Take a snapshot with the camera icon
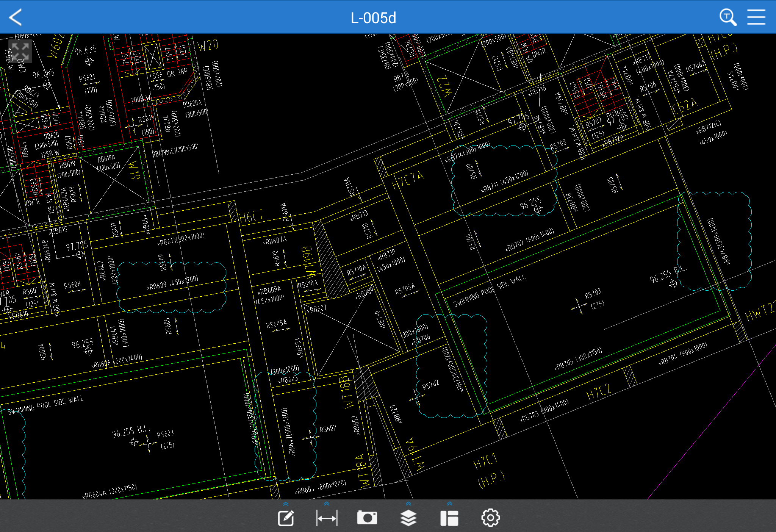Screen dimensions: 776x532 coord(367,518)
